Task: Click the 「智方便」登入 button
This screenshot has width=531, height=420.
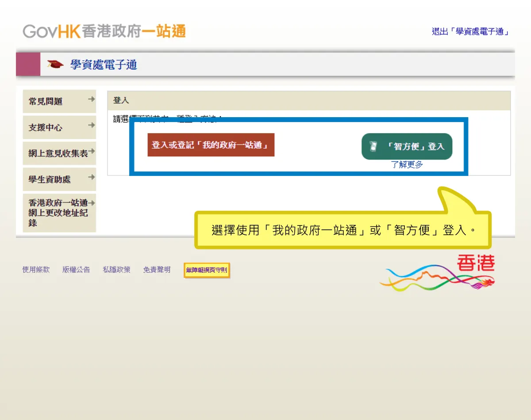Action: [407, 146]
